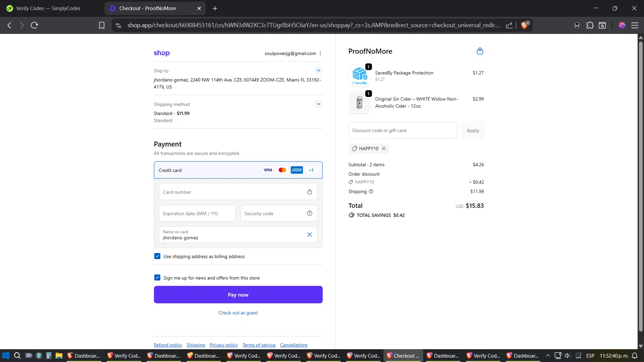Click the Pay now button
644x362 pixels.
click(x=238, y=295)
